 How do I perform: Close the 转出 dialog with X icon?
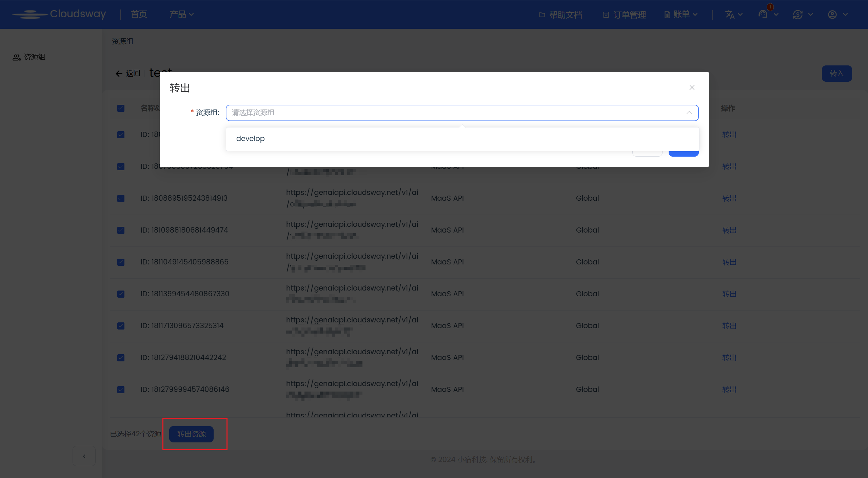pos(692,87)
